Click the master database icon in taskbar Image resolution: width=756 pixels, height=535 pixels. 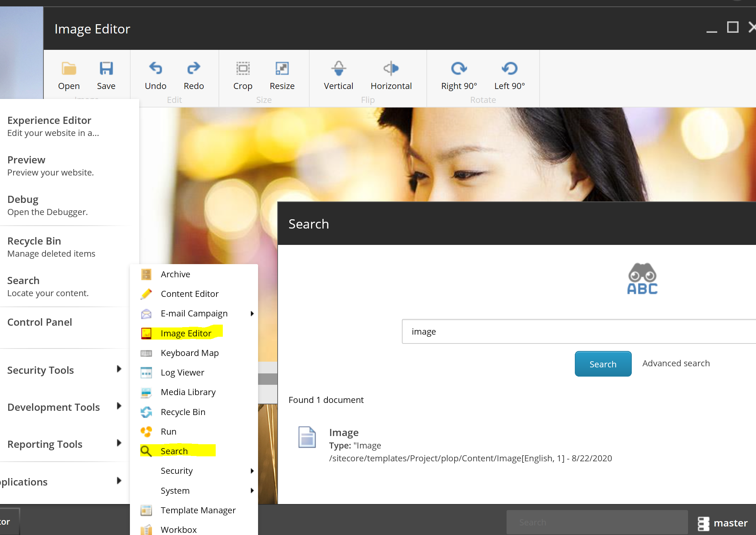point(703,523)
